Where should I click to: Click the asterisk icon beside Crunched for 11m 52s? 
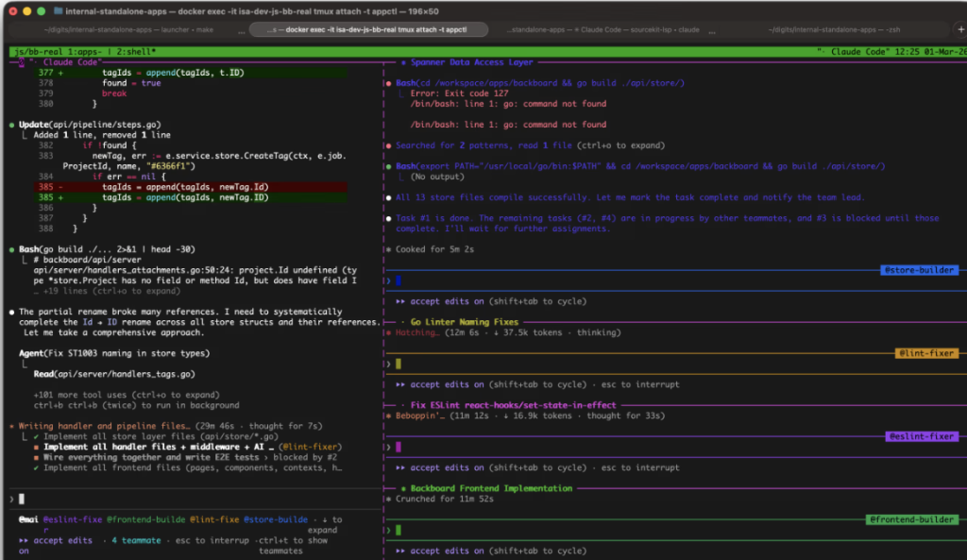388,499
